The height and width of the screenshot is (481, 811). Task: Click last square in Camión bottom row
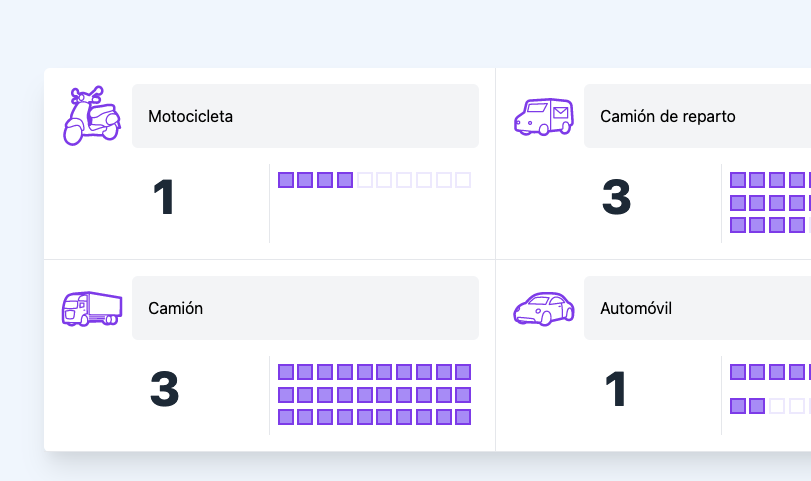(463, 417)
